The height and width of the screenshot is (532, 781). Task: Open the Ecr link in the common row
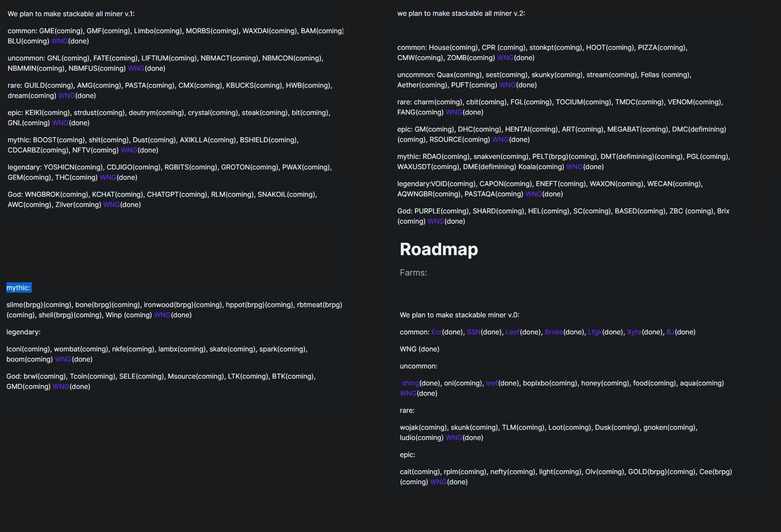point(436,332)
